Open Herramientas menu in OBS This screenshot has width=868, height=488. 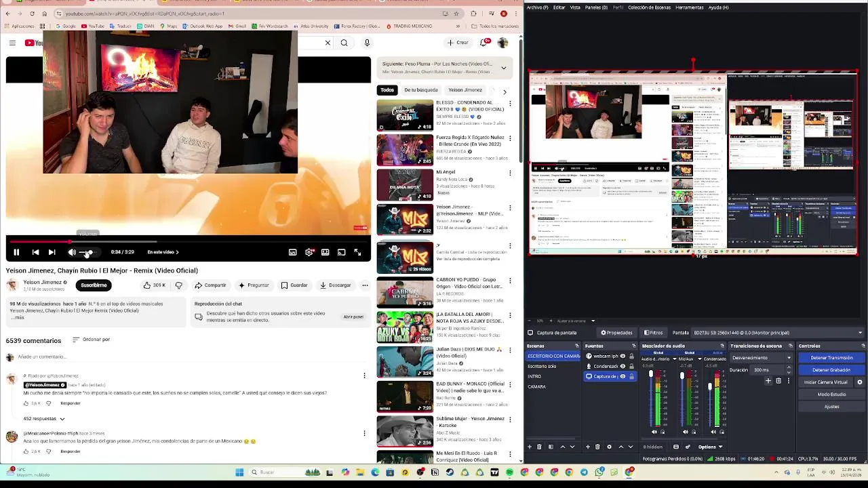(x=689, y=7)
